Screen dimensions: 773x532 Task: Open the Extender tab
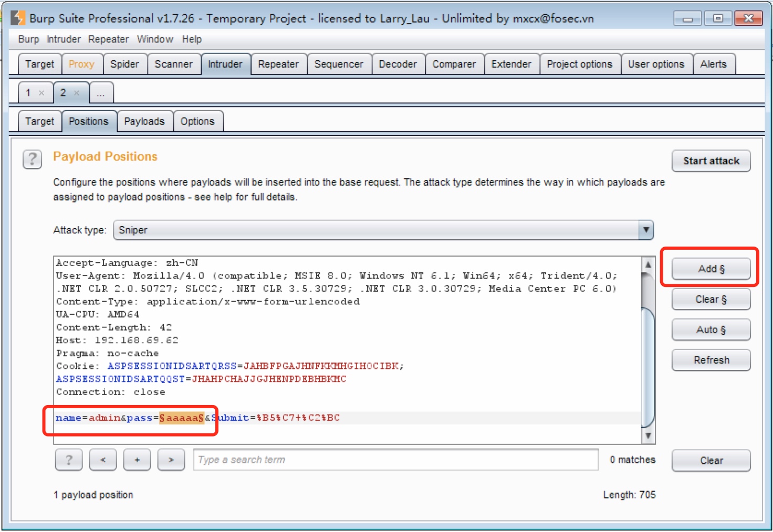[x=511, y=64]
